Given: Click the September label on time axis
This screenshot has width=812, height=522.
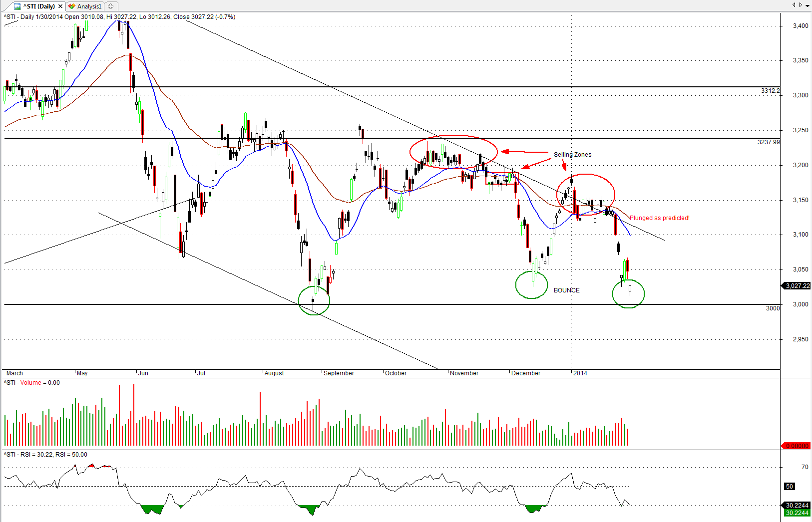Looking at the screenshot, I should coord(339,373).
